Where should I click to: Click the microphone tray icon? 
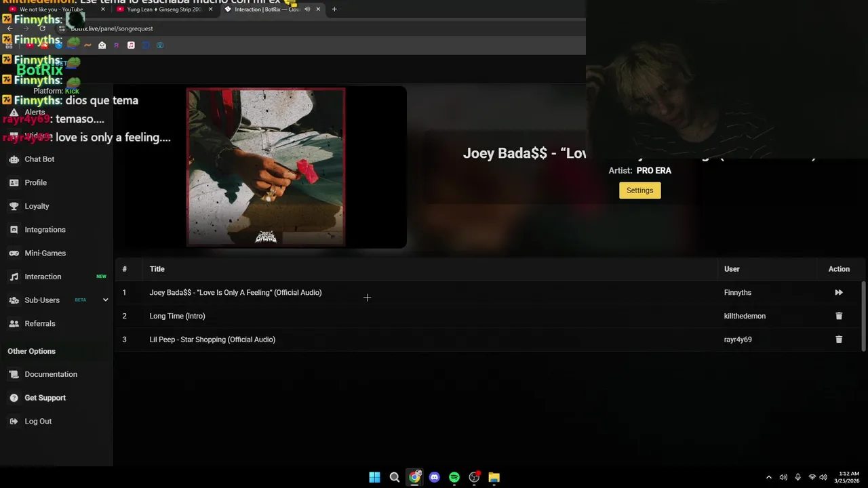pos(797,477)
